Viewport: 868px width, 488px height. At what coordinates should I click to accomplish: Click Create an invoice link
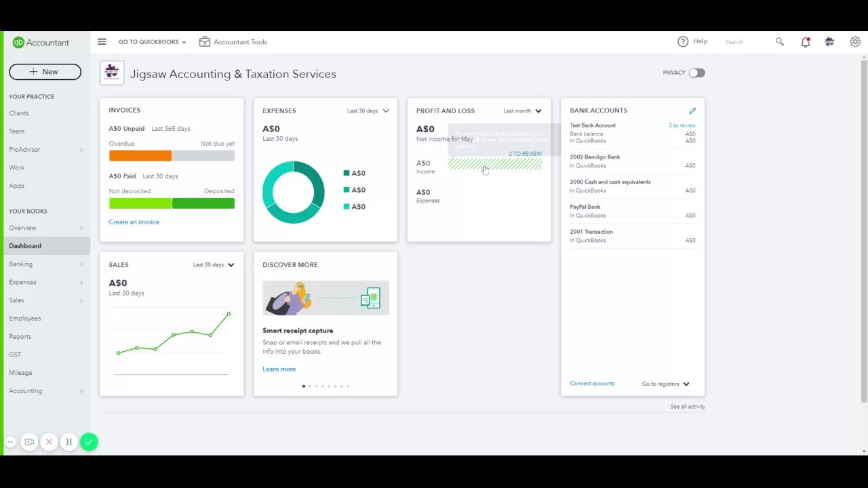click(134, 222)
